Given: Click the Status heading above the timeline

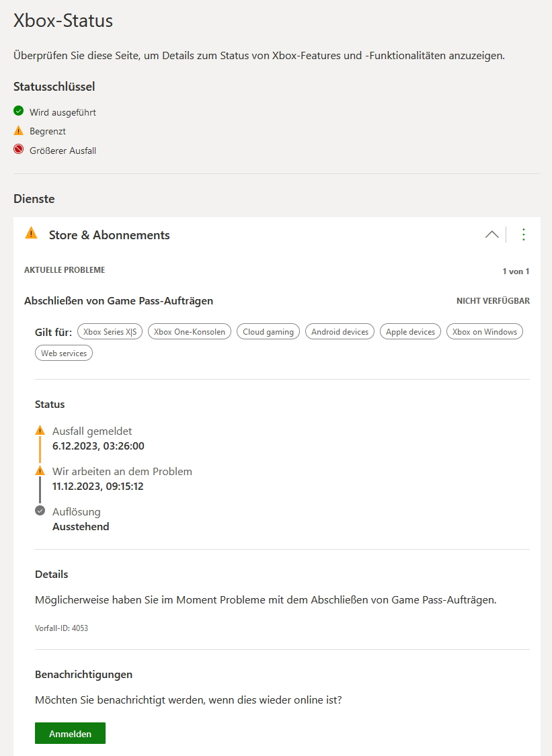Looking at the screenshot, I should coord(50,405).
